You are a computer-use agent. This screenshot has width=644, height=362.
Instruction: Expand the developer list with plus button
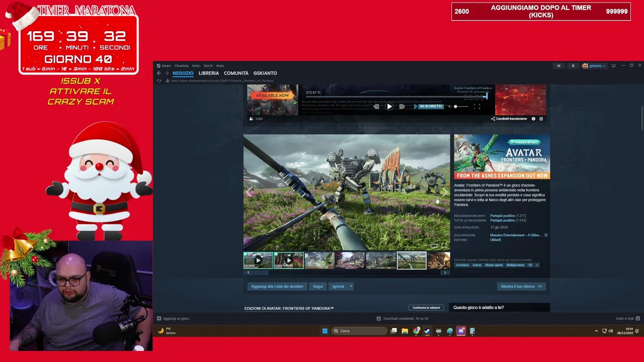click(546, 235)
